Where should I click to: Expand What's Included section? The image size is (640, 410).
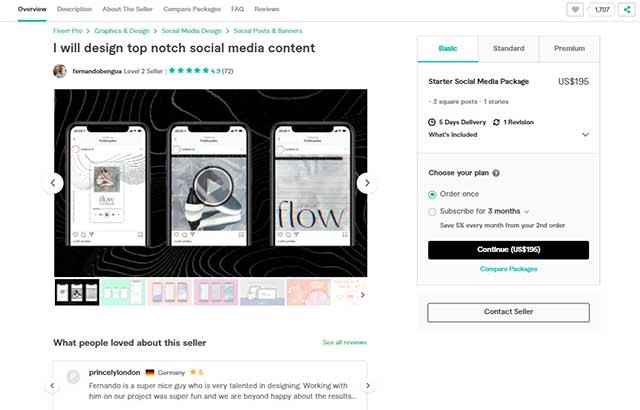point(585,134)
